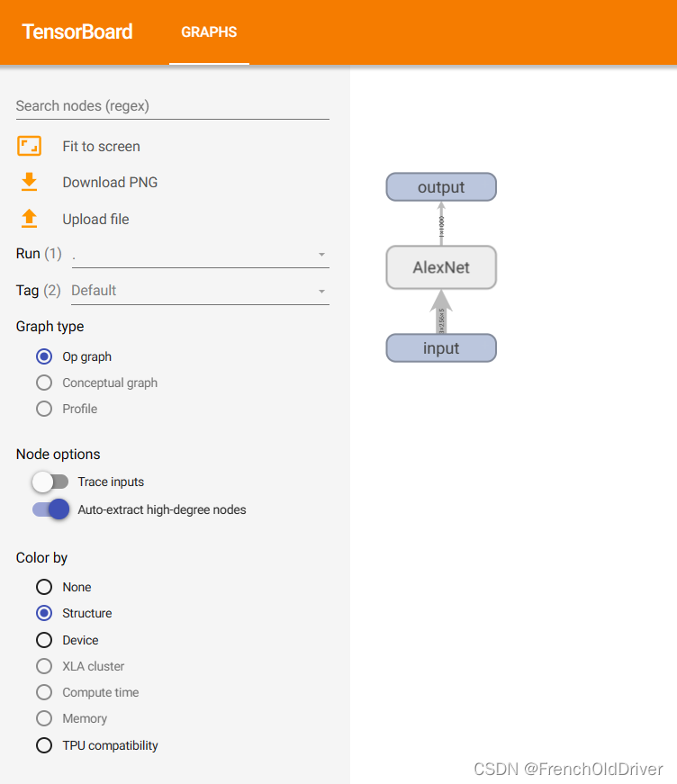This screenshot has width=677, height=784.
Task: Click the Upload file label
Action: tap(95, 219)
